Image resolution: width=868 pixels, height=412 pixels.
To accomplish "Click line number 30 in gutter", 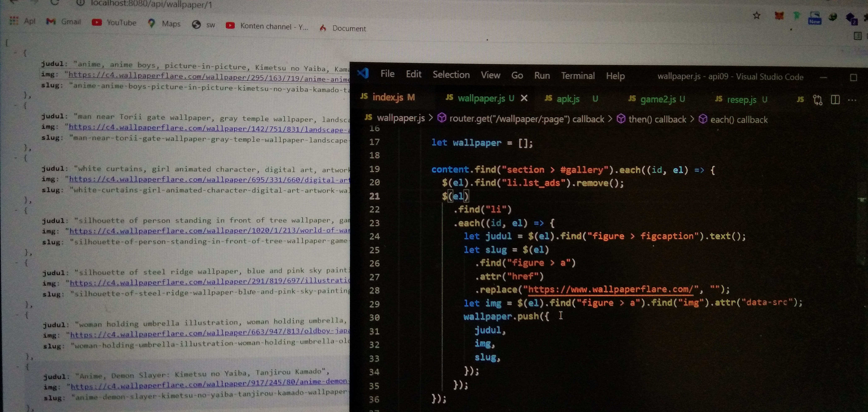I will [x=374, y=317].
